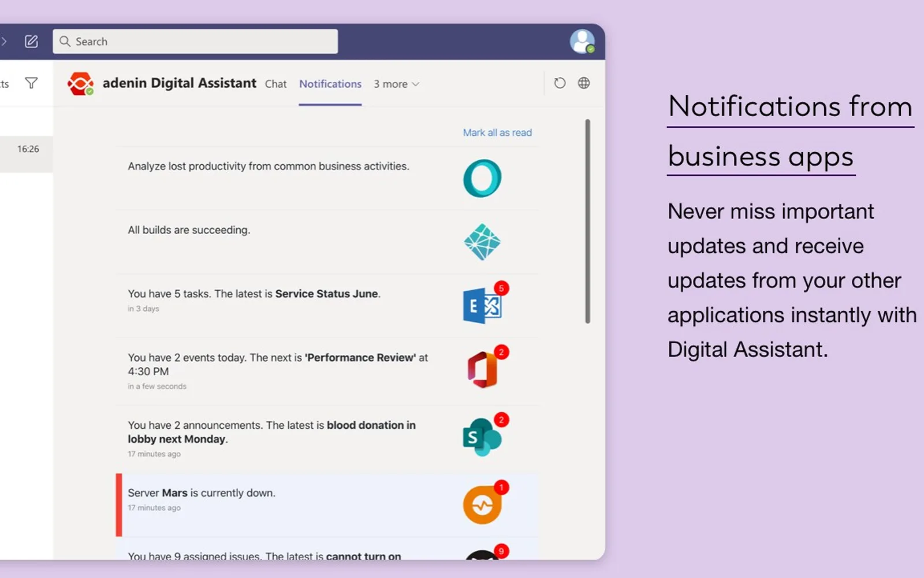Open the user profile avatar
Image resolution: width=924 pixels, height=578 pixels.
582,42
